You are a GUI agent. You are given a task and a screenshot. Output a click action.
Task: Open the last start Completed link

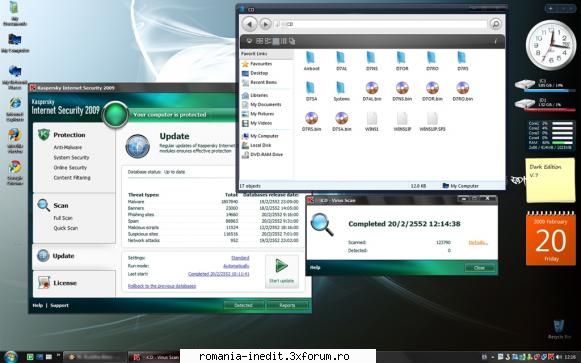(x=219, y=274)
